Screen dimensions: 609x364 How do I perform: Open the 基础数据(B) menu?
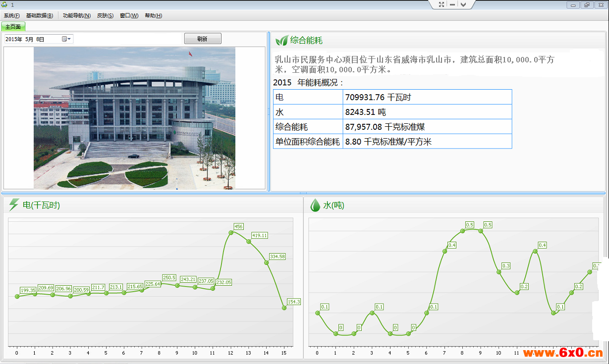point(39,15)
